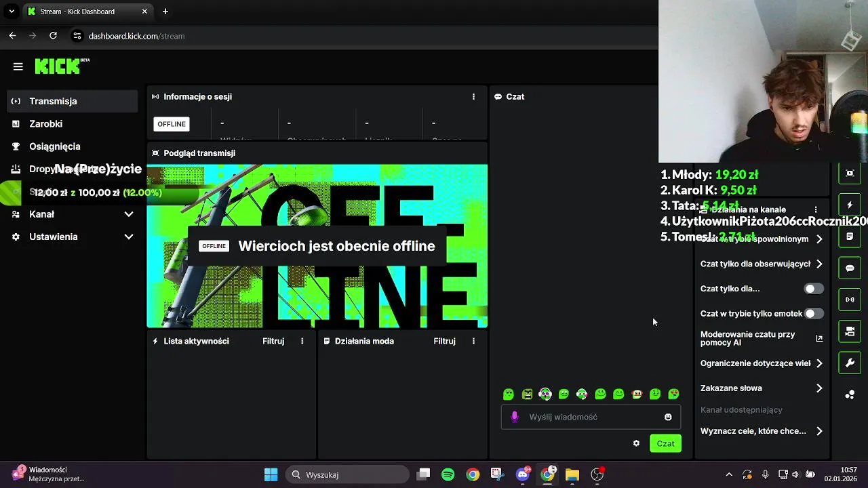
Task: Select Transmisja in the sidebar
Action: [x=72, y=101]
